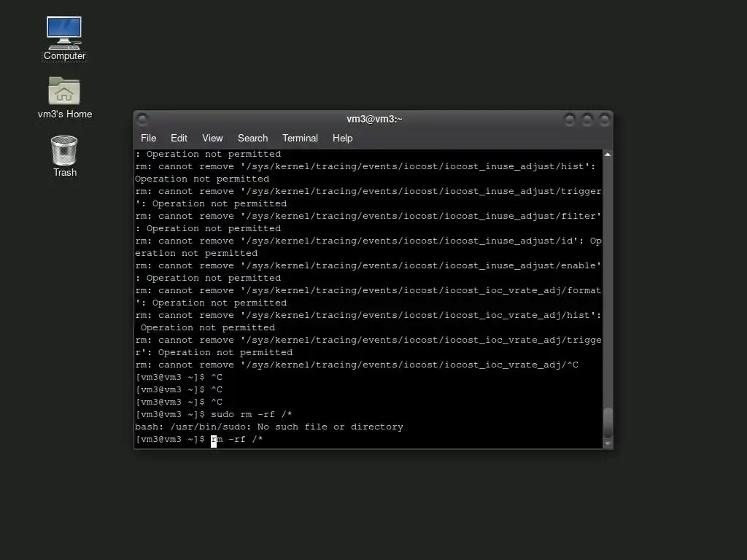The image size is (747, 560).
Task: Minimize the vm3@vm3 terminal window
Action: (569, 119)
